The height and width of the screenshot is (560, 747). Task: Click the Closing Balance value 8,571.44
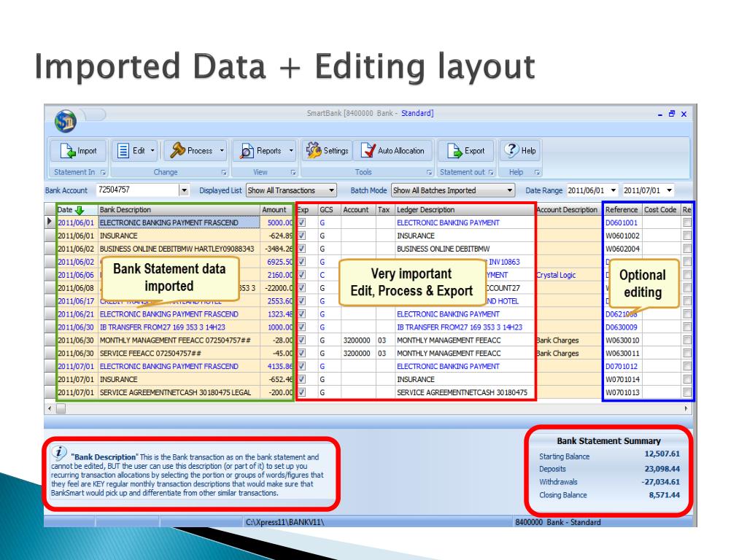tap(665, 495)
